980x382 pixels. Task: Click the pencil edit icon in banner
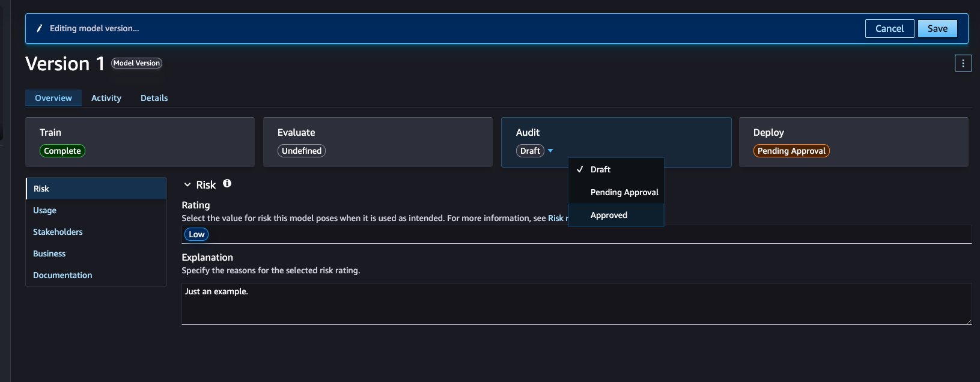tap(40, 28)
